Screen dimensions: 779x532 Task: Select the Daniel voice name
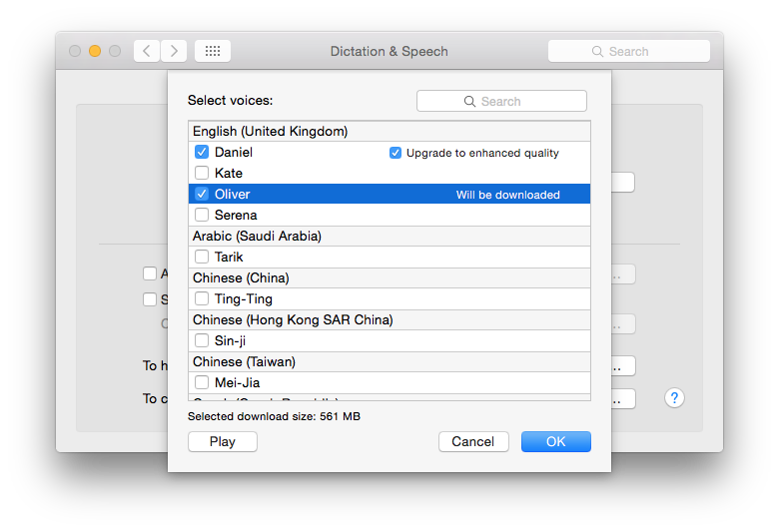(234, 152)
